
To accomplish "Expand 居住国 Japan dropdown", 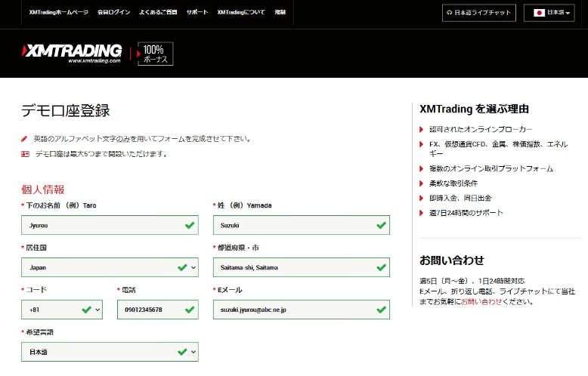I will [x=110, y=267].
